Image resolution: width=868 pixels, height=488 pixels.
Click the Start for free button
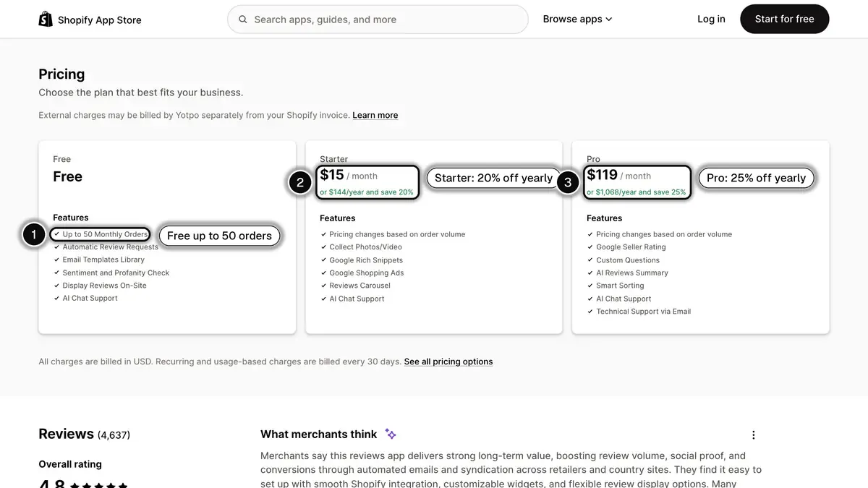[x=784, y=20]
